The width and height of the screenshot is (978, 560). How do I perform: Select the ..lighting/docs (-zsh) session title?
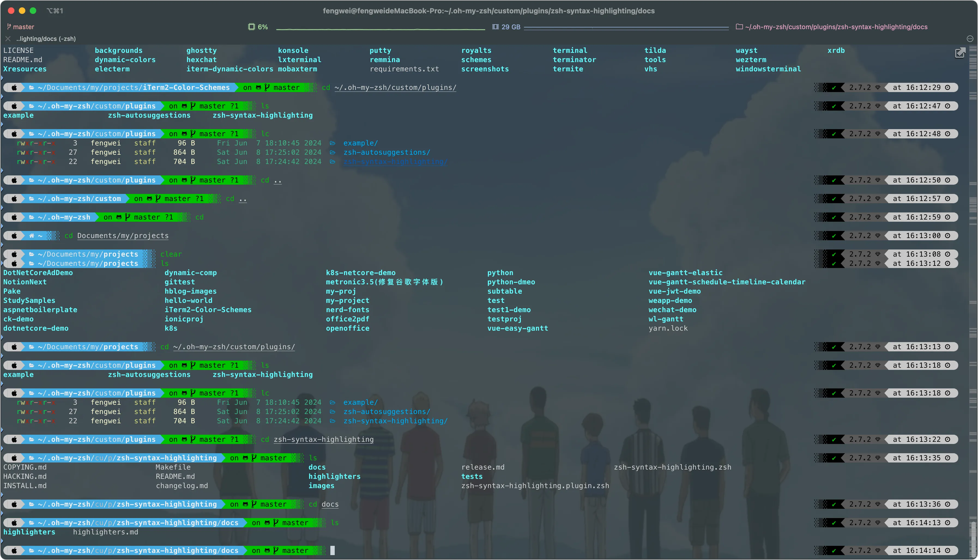pos(46,38)
